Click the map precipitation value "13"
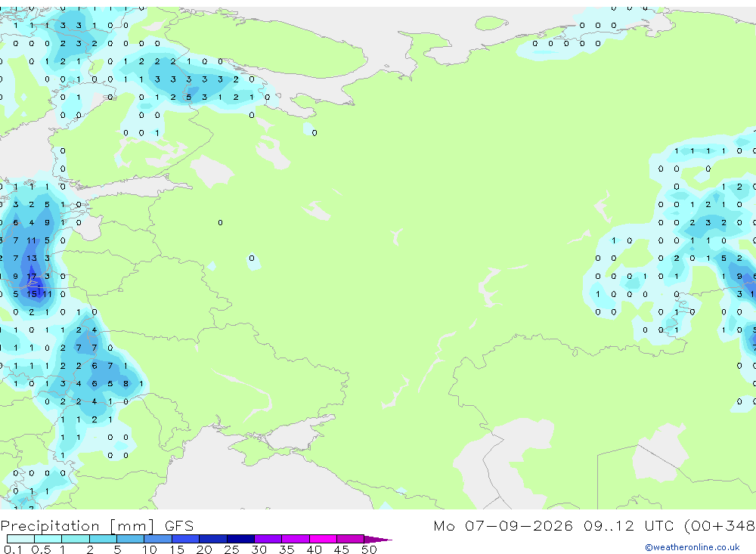 [x=31, y=258]
